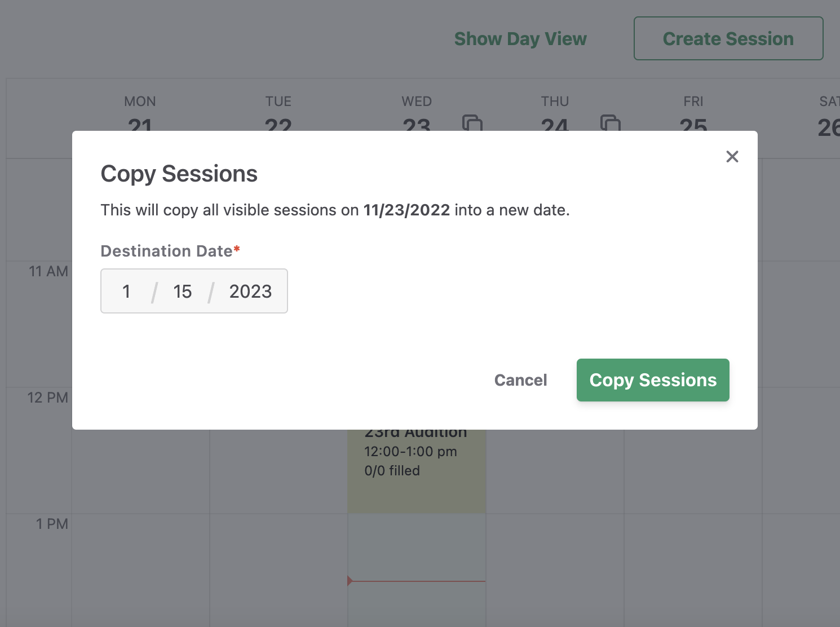This screenshot has height=627, width=840.
Task: Click the 1 PM slot on Thursday
Action: point(555,570)
